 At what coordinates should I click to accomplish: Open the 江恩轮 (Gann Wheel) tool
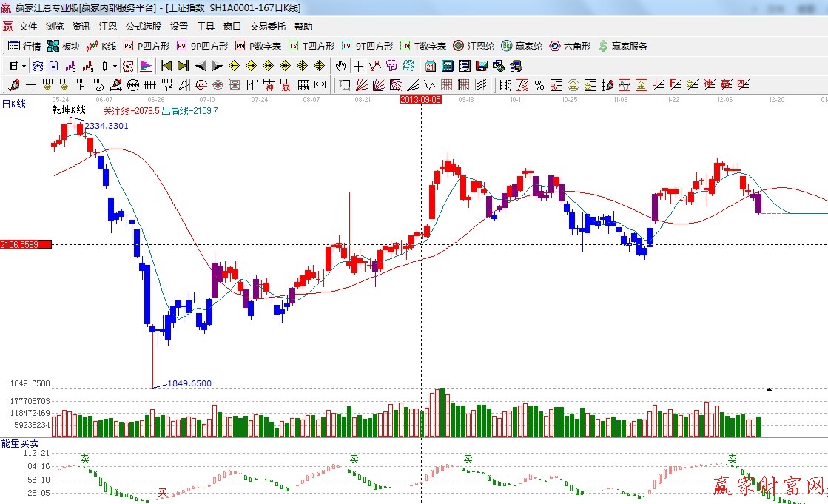pyautogui.click(x=474, y=46)
